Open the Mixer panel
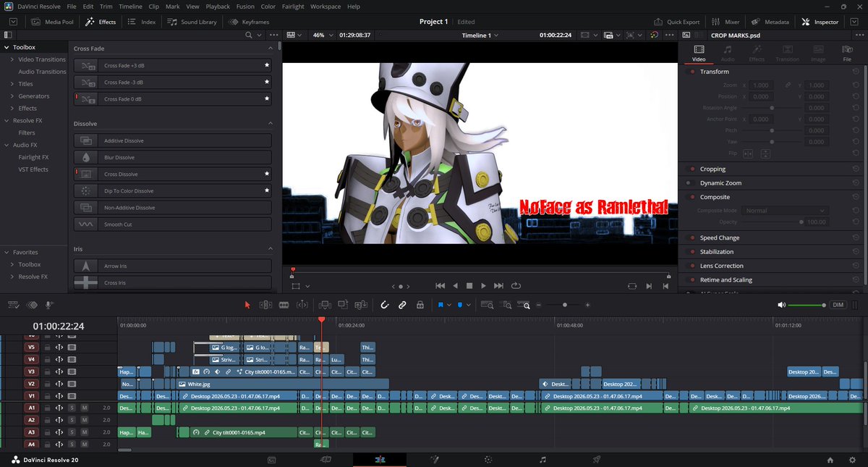 click(726, 22)
